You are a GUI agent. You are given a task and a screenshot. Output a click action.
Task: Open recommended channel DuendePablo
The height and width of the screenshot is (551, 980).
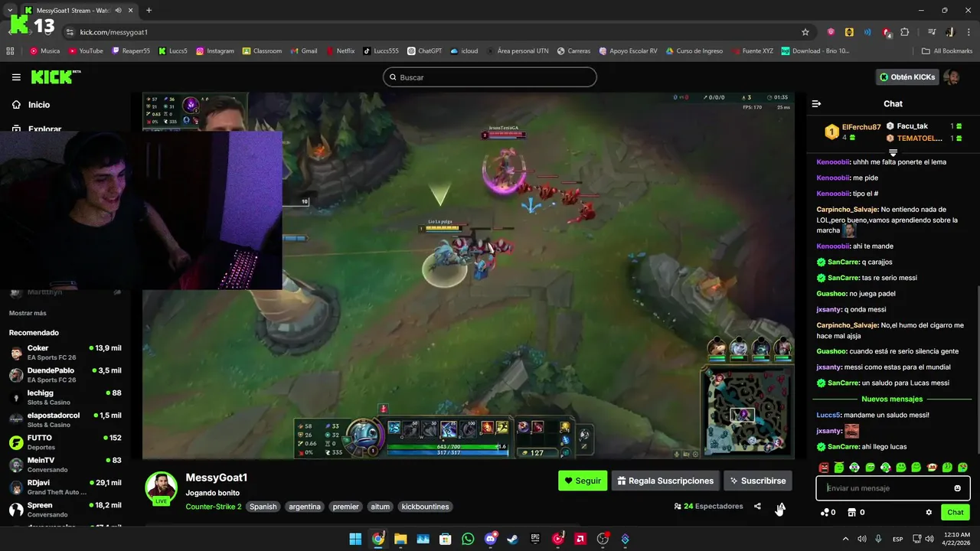coord(65,375)
